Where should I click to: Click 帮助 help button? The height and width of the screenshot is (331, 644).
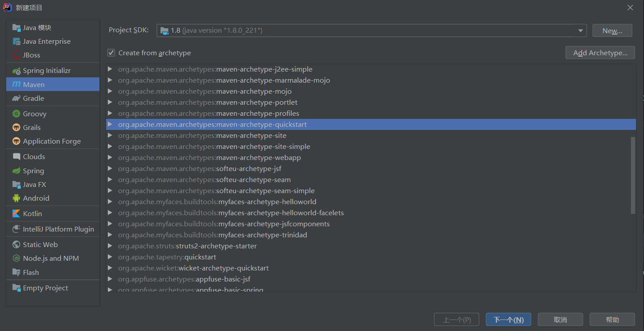[x=613, y=320]
